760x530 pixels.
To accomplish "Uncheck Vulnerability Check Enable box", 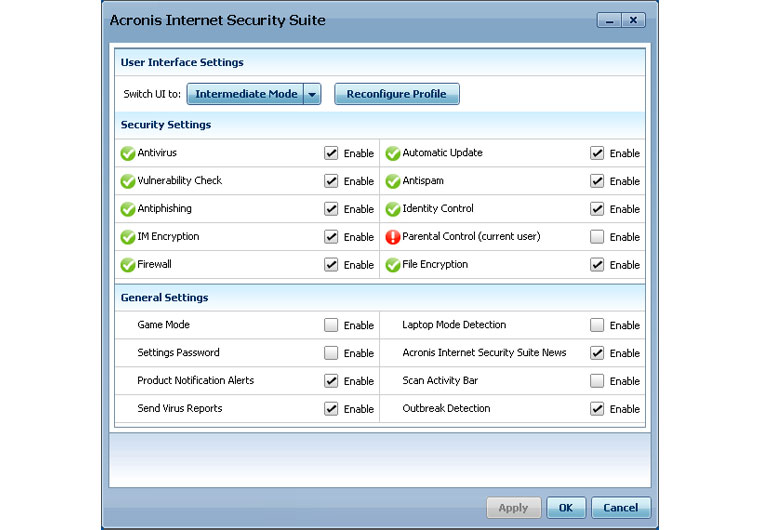I will tap(331, 181).
